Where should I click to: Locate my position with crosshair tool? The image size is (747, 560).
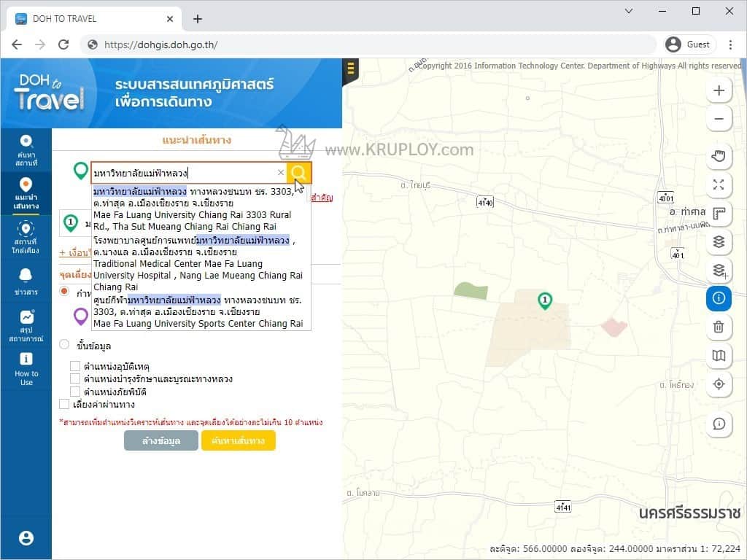point(719,384)
